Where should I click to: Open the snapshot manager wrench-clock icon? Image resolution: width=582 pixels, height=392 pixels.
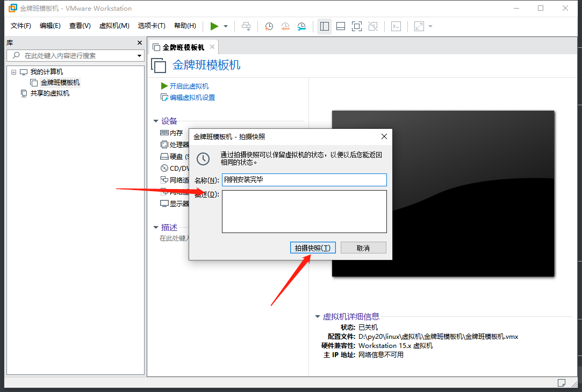click(x=301, y=26)
